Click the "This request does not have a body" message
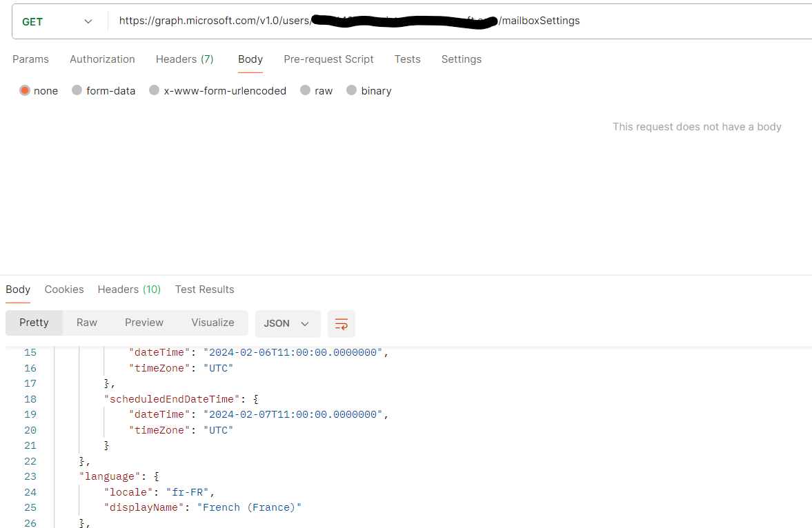Screen dimensions: 812x528 [x=697, y=127]
